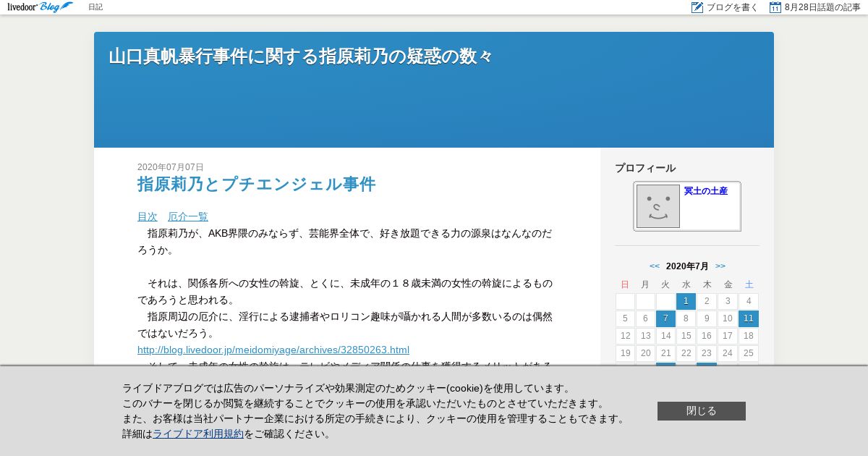Image resolution: width=868 pixels, height=456 pixels.
Task: Click the profile avatar face image
Action: coord(658,206)
